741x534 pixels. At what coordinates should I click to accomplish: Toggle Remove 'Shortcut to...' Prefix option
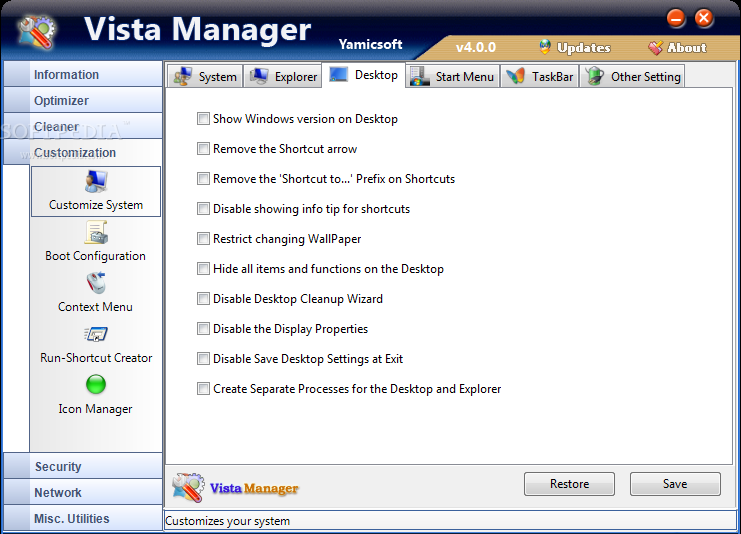(203, 179)
